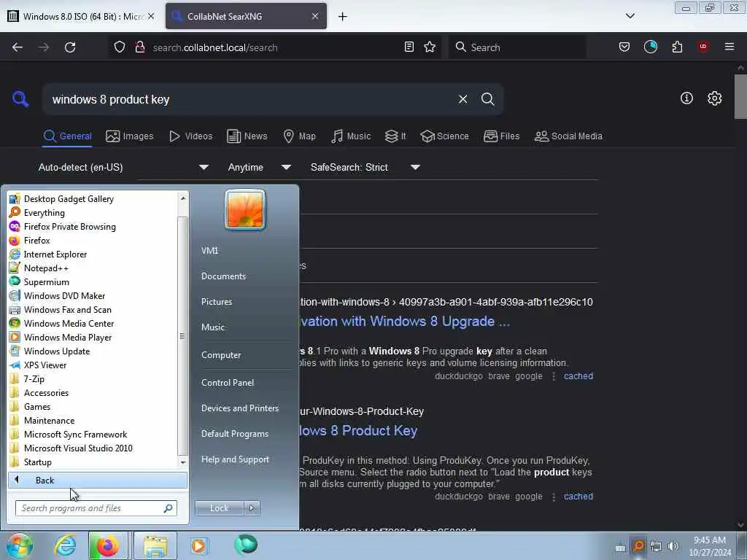Click the SearXNG logo magnifier
This screenshot has width=747, height=560.
(x=20, y=99)
